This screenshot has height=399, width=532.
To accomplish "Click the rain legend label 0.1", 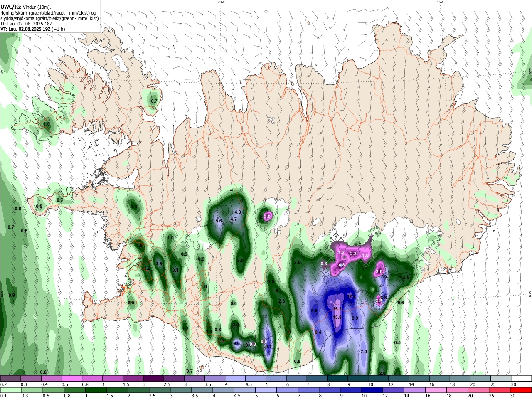I will [2, 396].
